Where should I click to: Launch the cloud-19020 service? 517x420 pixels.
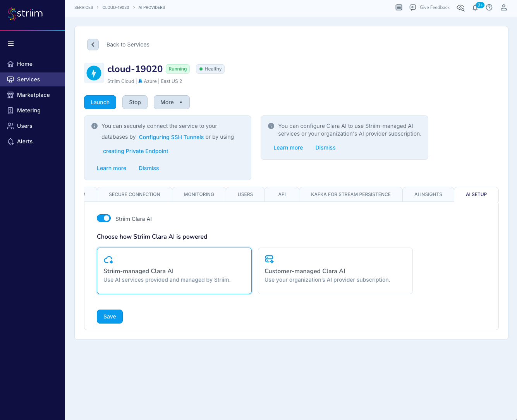point(100,102)
